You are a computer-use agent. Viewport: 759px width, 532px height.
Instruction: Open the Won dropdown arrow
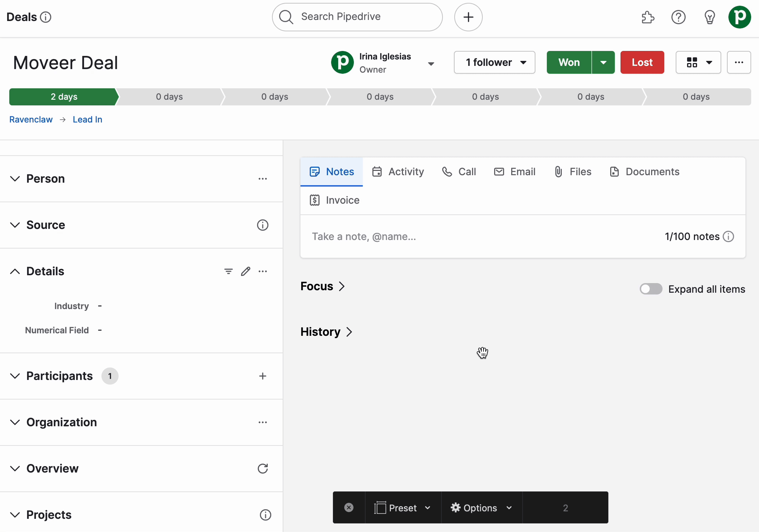[603, 62]
